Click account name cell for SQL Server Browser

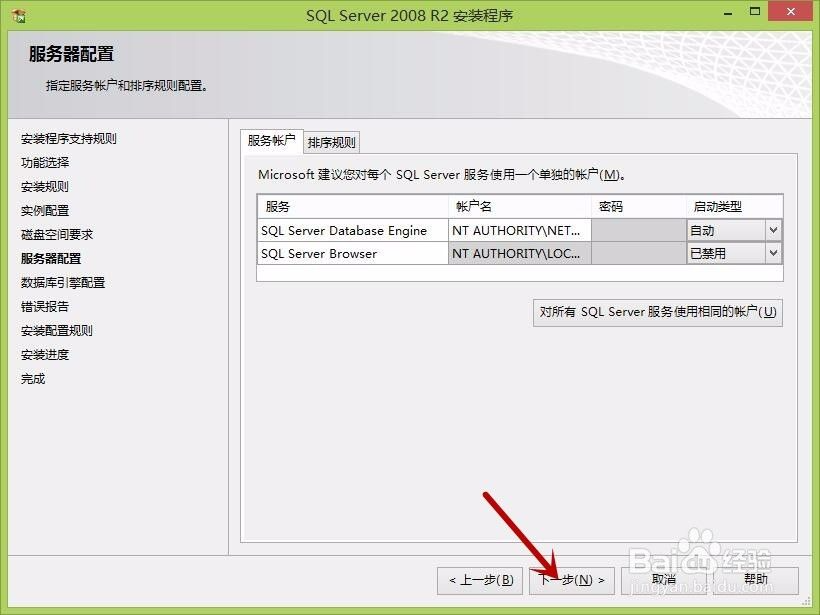pos(519,254)
